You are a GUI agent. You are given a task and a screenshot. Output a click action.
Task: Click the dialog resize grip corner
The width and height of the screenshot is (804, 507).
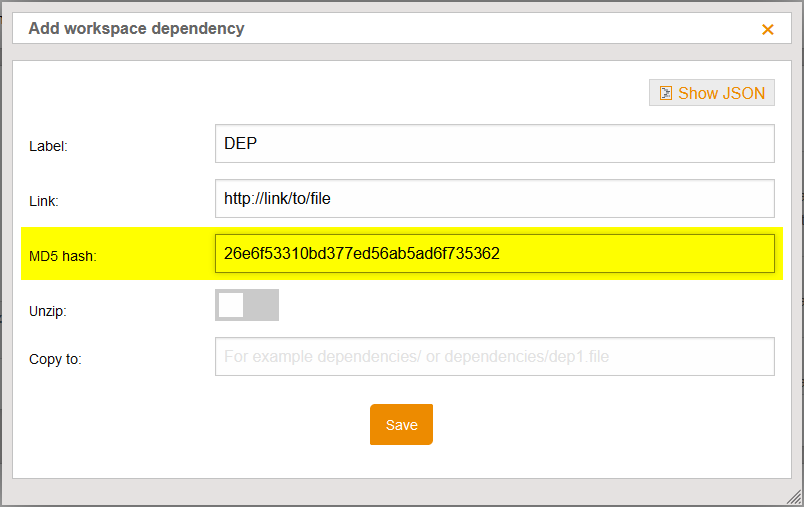(x=794, y=497)
